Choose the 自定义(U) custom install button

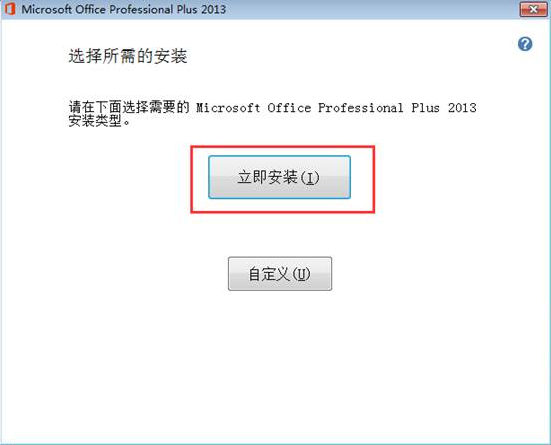(280, 274)
